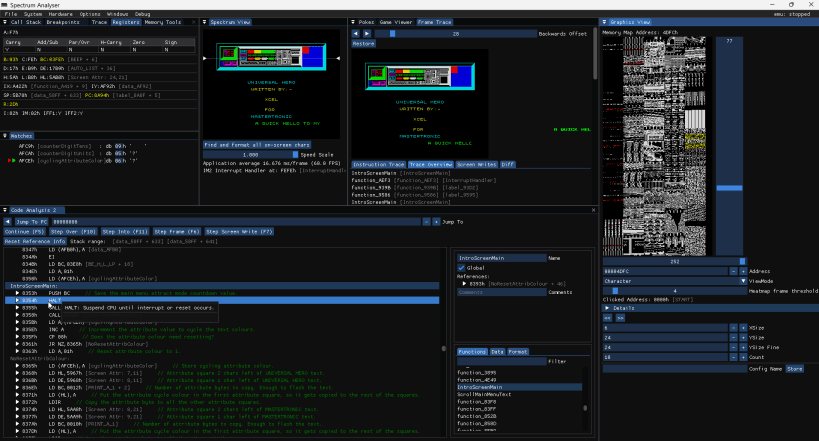Open the System menu
819x441 pixels.
point(33,14)
